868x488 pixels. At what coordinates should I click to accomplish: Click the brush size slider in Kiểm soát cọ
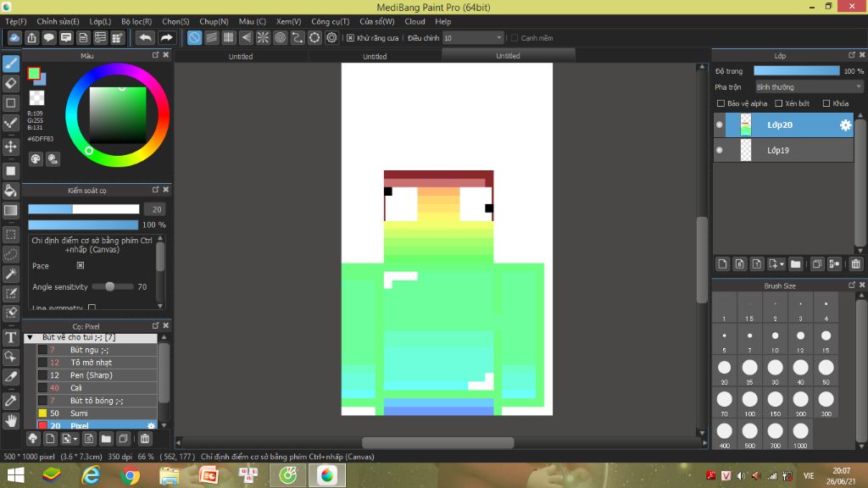(84, 209)
